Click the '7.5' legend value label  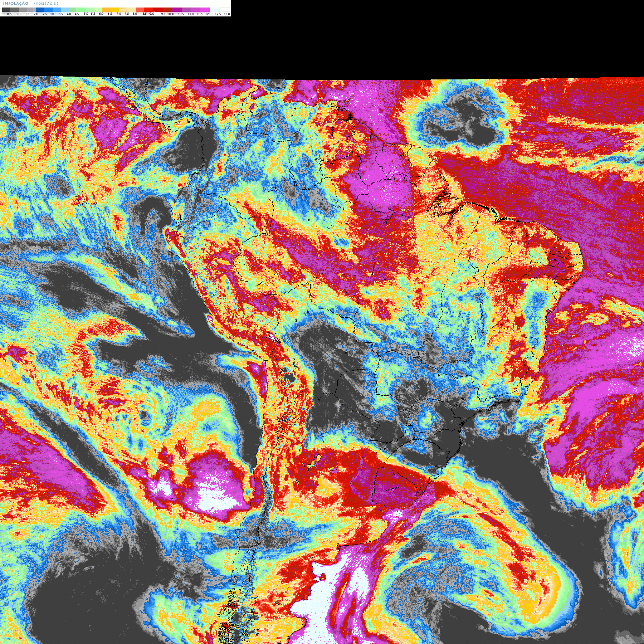[x=127, y=14]
